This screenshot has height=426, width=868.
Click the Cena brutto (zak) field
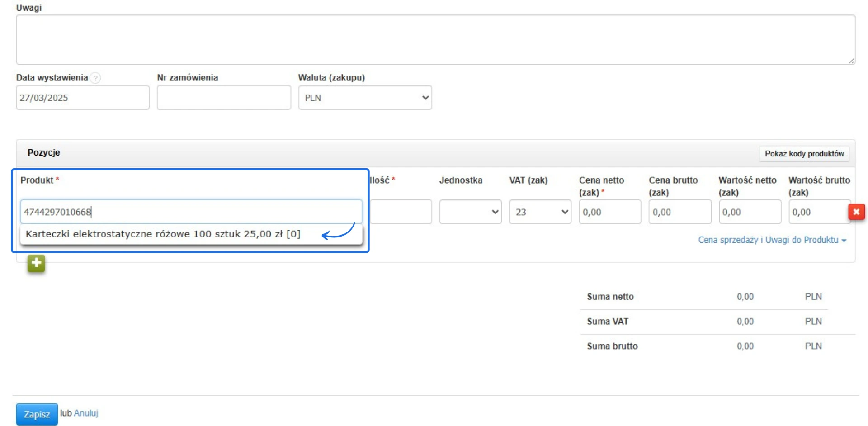pos(679,212)
